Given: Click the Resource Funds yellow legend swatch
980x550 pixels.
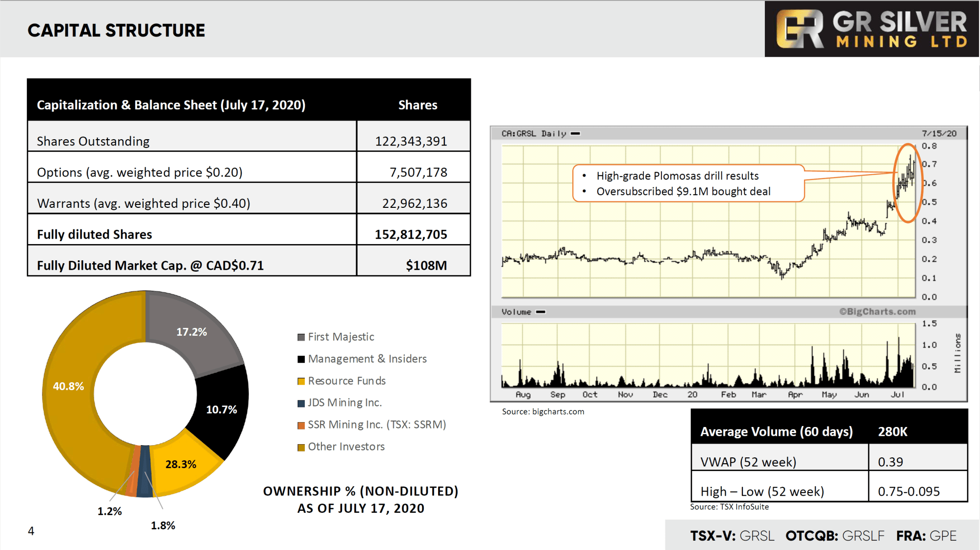Looking at the screenshot, I should 301,381.
